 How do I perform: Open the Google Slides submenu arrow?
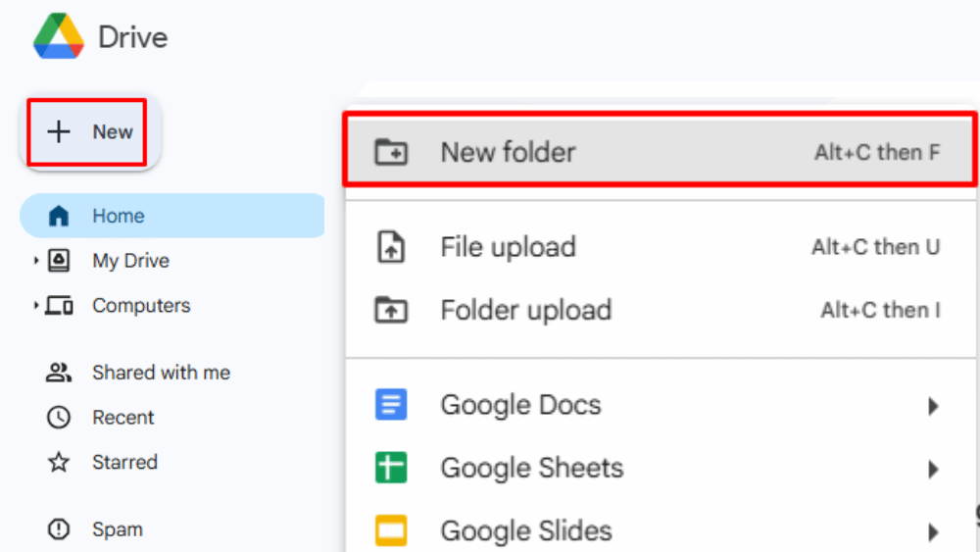[x=933, y=532]
